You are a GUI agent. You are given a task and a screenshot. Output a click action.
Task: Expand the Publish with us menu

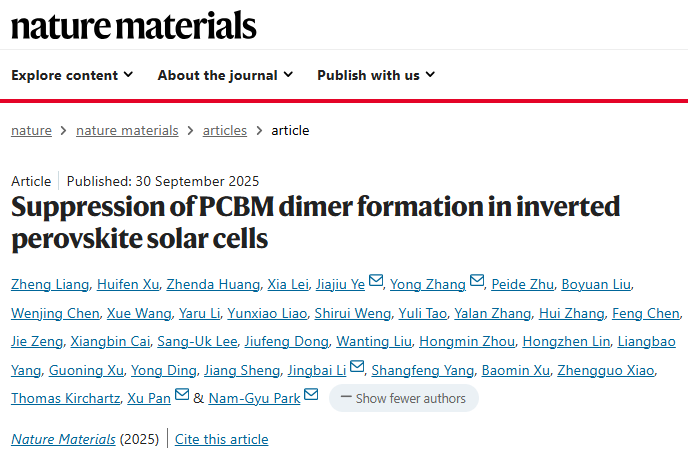(x=376, y=75)
